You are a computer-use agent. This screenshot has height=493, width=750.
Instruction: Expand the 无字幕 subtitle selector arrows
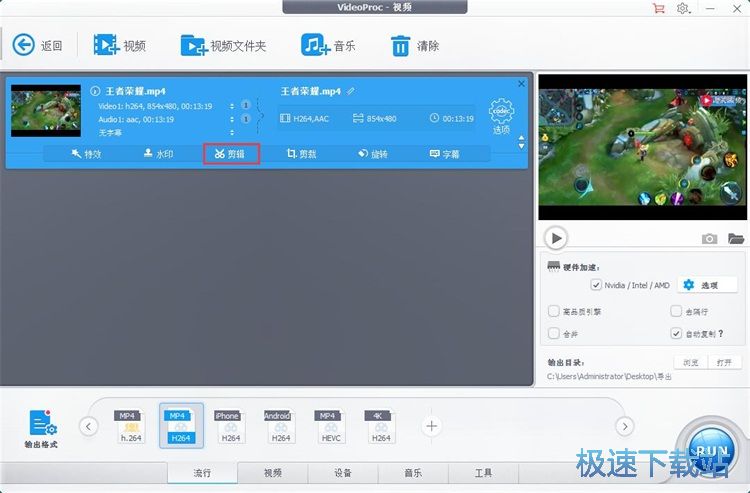pos(232,132)
